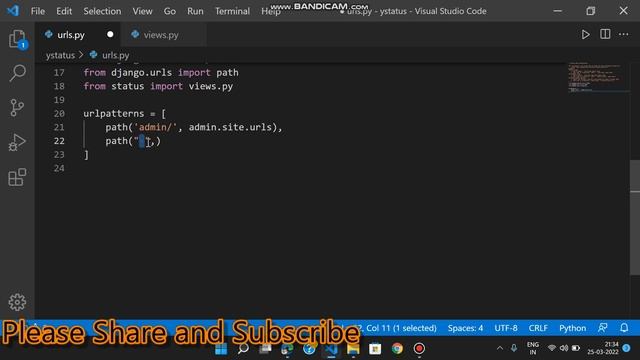The width and height of the screenshot is (640, 360).
Task: Click microphone icon in system tray
Action: (514, 348)
